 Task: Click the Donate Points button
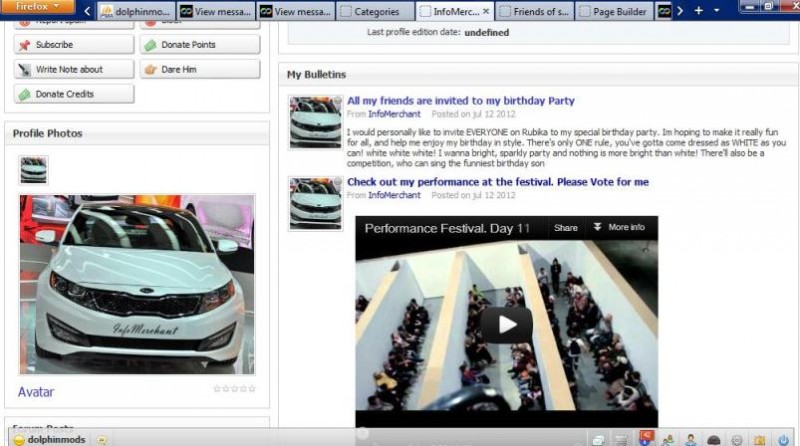tap(200, 45)
